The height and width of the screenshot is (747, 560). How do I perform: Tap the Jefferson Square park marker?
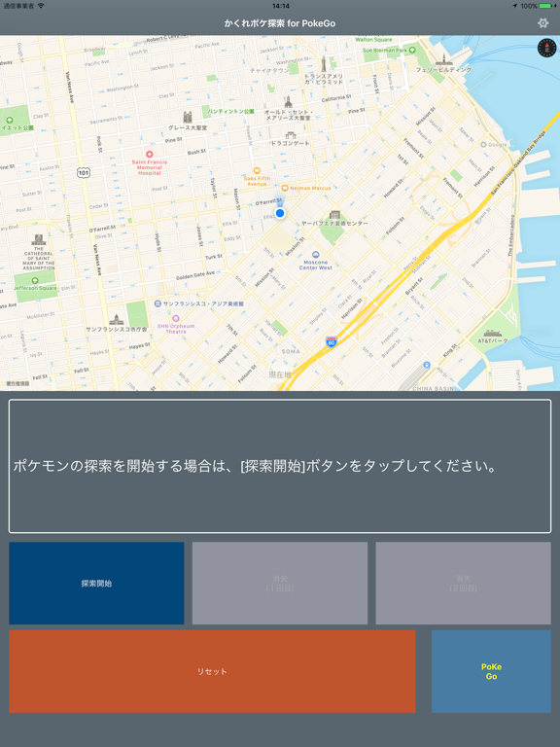(x=35, y=280)
